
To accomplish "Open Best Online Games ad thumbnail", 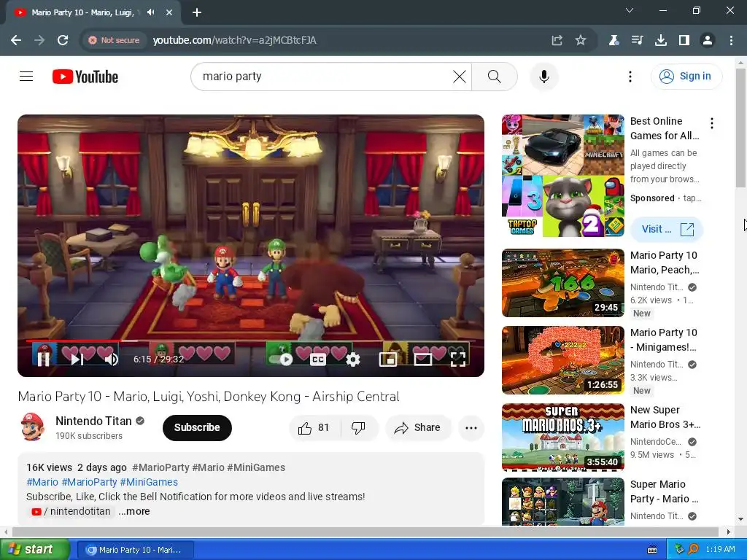I will 562,176.
